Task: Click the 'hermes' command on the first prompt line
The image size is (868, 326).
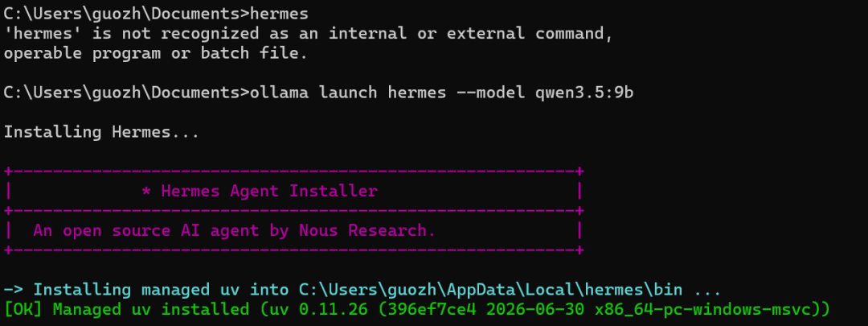Action: point(279,13)
